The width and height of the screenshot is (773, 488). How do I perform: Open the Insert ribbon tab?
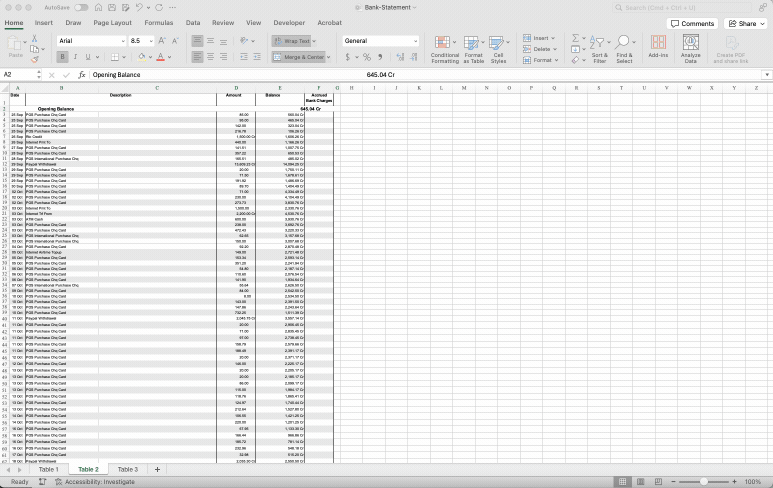44,23
